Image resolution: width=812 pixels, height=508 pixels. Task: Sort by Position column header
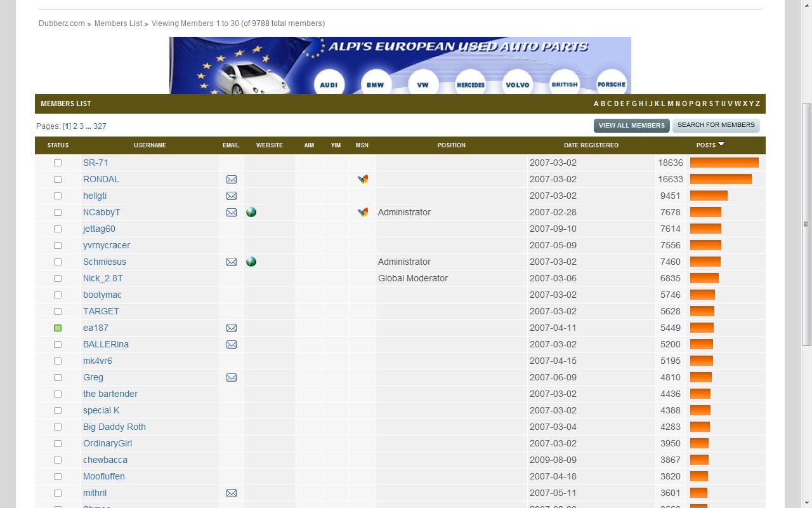452,145
